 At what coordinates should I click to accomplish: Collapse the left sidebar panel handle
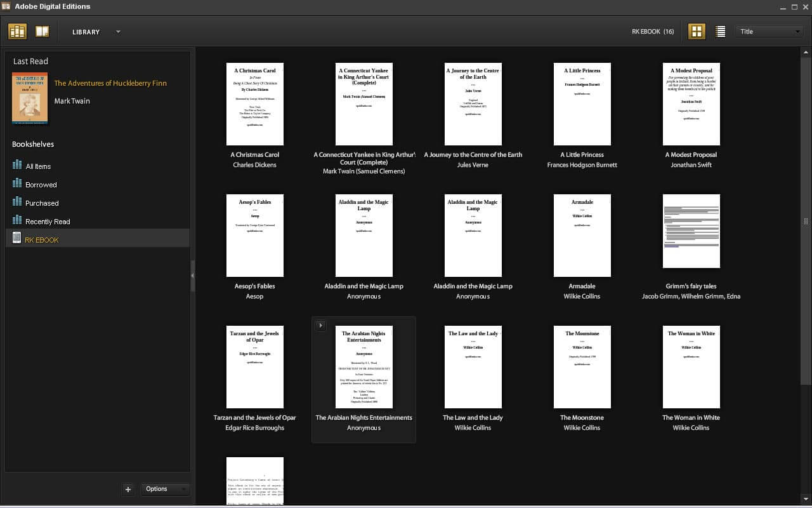click(x=193, y=275)
